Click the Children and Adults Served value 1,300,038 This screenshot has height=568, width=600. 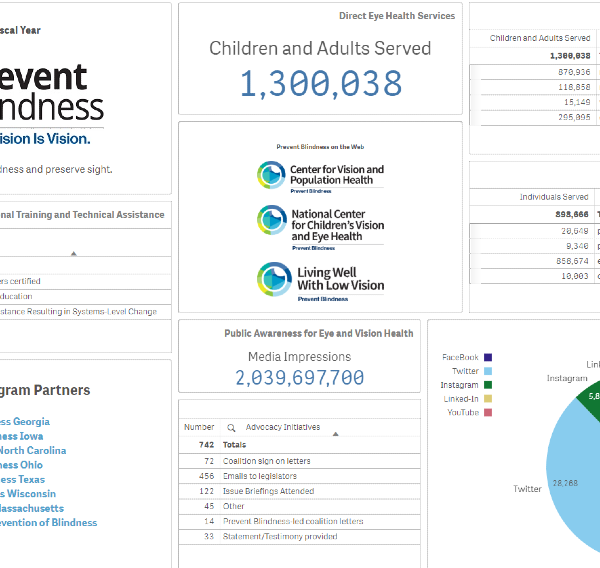pos(321,83)
